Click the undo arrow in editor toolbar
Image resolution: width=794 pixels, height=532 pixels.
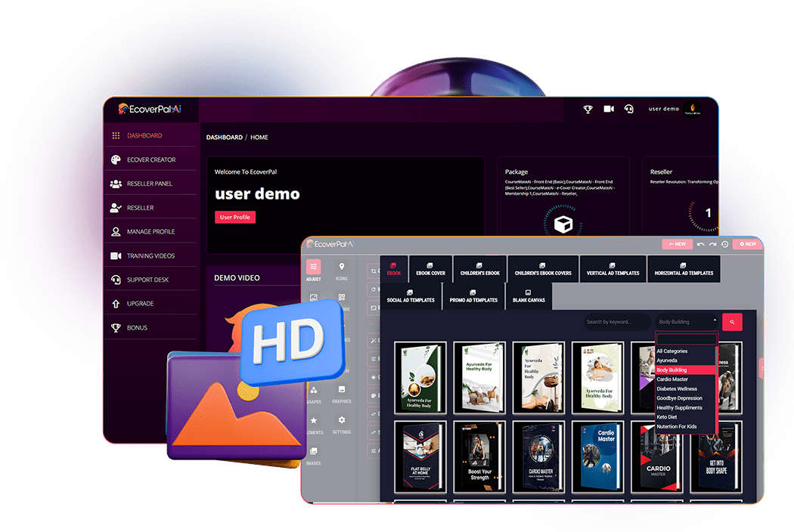tap(701, 244)
